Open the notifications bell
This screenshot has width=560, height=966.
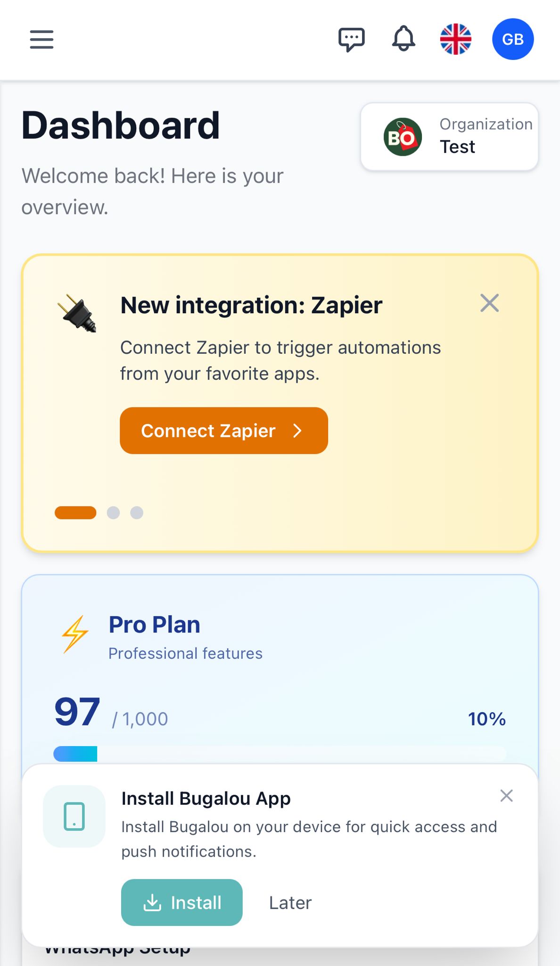click(404, 39)
